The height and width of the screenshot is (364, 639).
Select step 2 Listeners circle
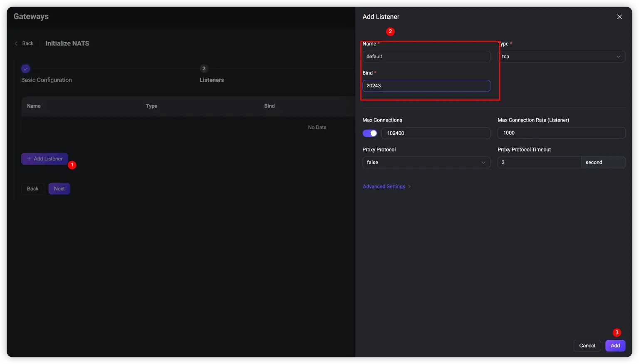(x=203, y=69)
